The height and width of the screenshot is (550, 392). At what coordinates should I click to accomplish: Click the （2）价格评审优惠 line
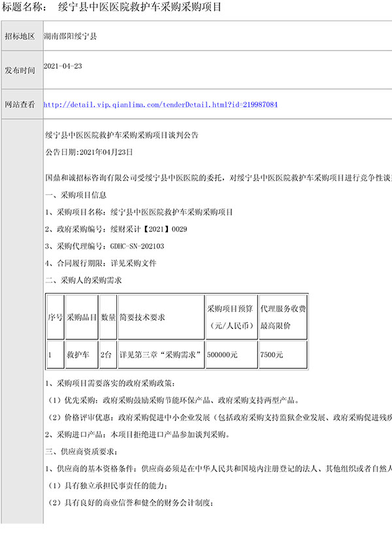(218, 417)
